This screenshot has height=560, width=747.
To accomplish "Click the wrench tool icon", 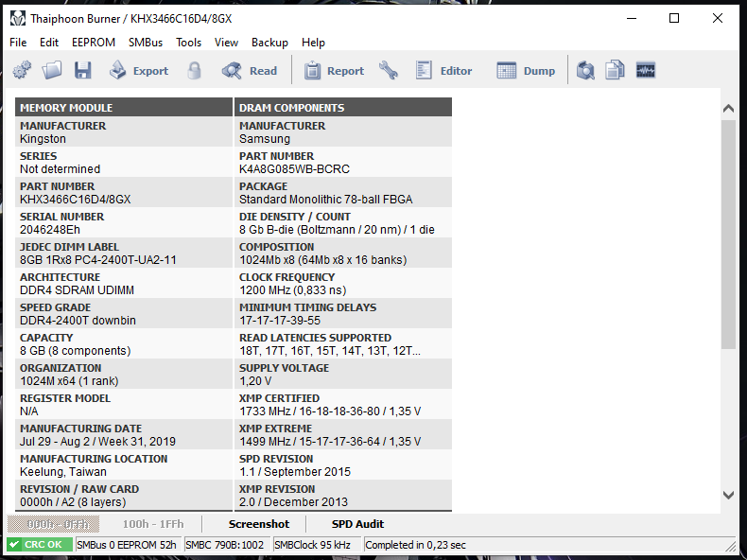I will tap(389, 71).
